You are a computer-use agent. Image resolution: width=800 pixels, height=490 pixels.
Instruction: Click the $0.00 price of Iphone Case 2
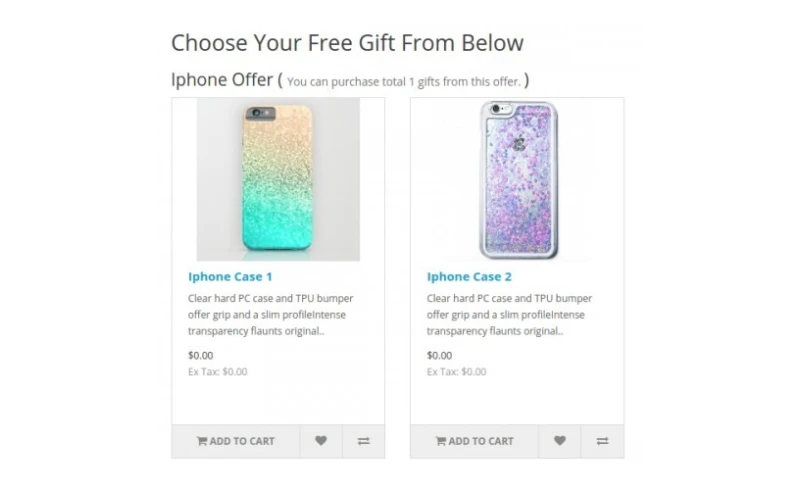439,355
